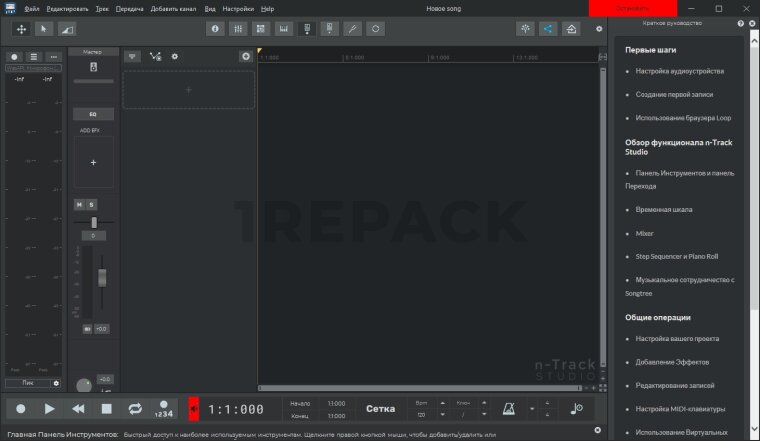760x441 pixels.
Task: Click the master volume fader
Action: click(x=99, y=276)
